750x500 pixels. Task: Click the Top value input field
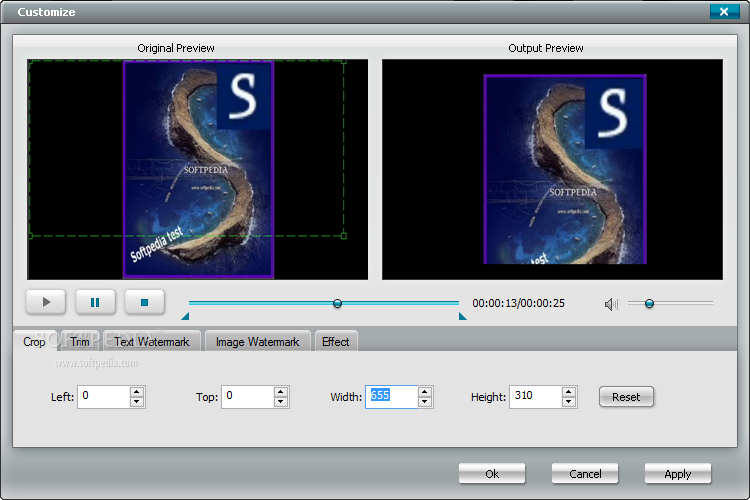(248, 397)
